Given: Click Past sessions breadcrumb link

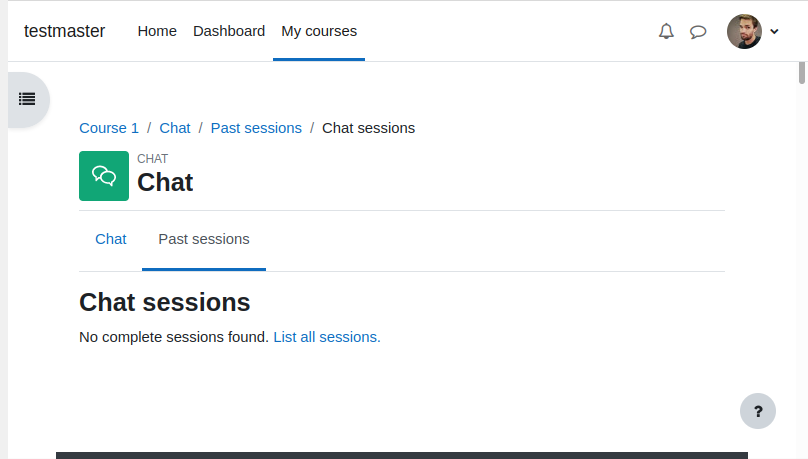Looking at the screenshot, I should click(x=256, y=128).
